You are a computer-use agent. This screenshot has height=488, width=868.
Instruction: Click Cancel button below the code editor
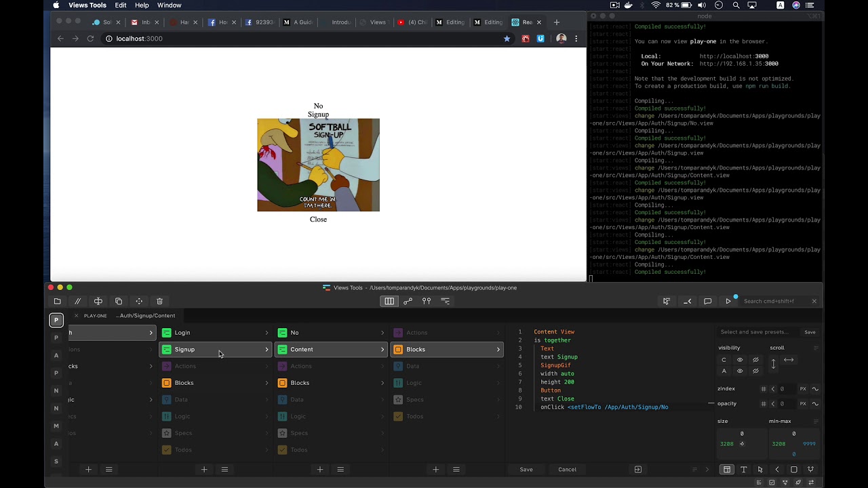click(567, 470)
